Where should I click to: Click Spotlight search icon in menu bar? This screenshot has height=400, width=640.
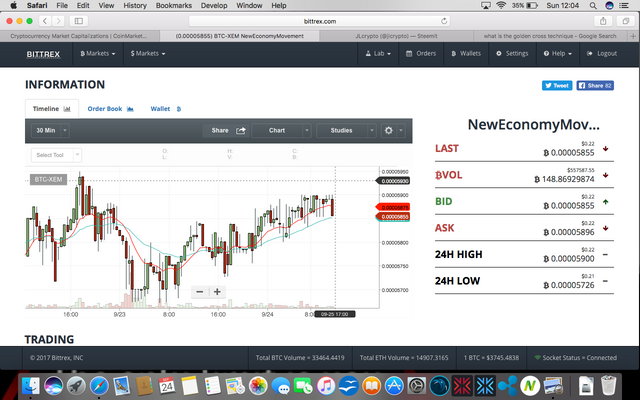point(593,5)
